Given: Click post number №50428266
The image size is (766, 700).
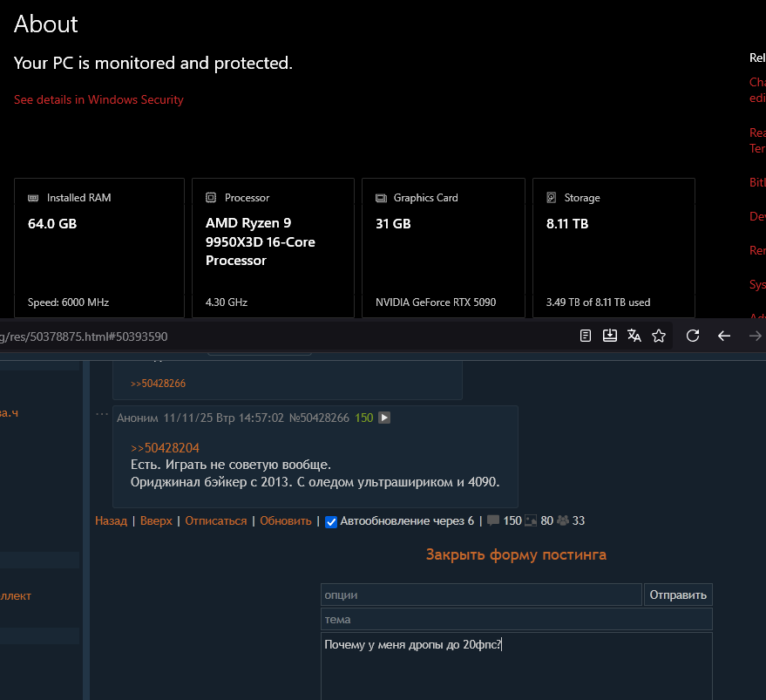Looking at the screenshot, I should pyautogui.click(x=319, y=418).
